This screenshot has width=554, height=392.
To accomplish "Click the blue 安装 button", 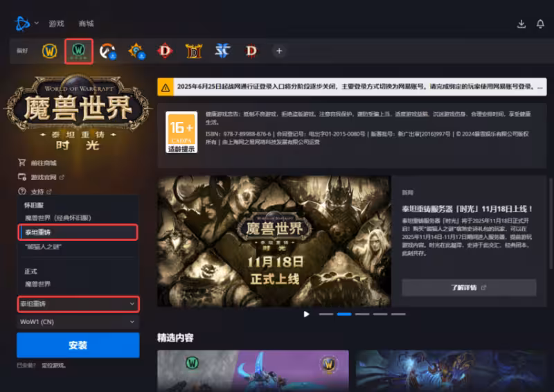I will tap(78, 345).
